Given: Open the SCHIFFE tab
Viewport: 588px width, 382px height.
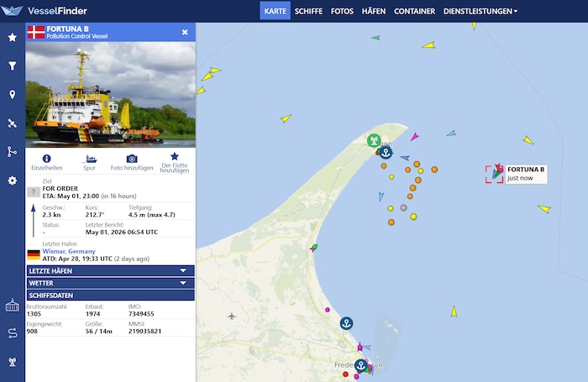Looking at the screenshot, I should pos(308,11).
